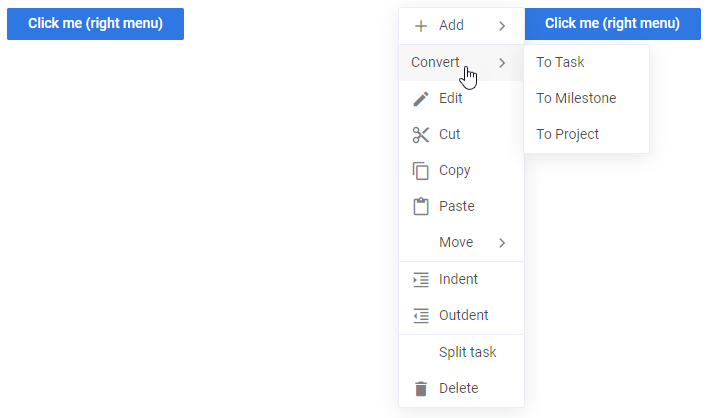
Task: Expand the Add submenu arrow
Action: (x=502, y=26)
